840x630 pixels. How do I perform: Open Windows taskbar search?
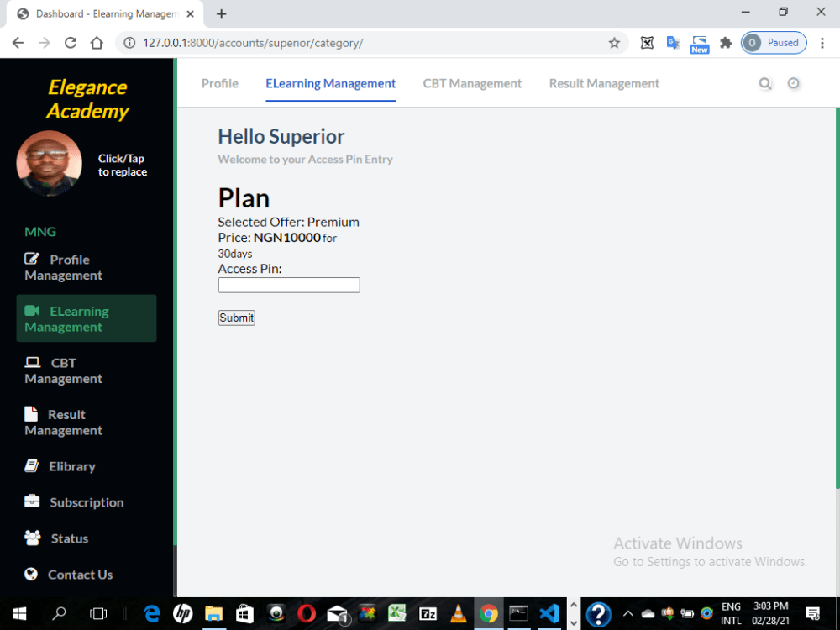(x=59, y=613)
